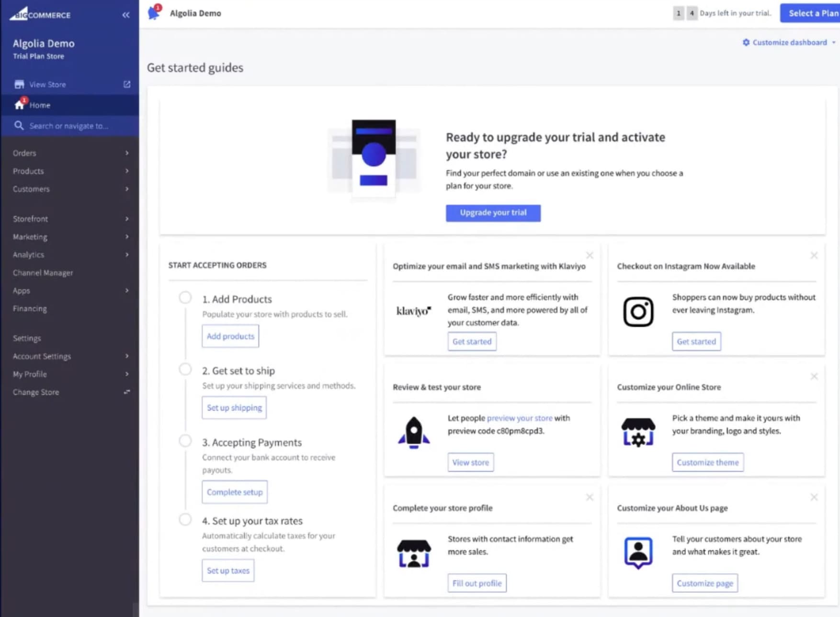Image resolution: width=840 pixels, height=617 pixels.
Task: Click the About Us person badge icon
Action: 638,553
